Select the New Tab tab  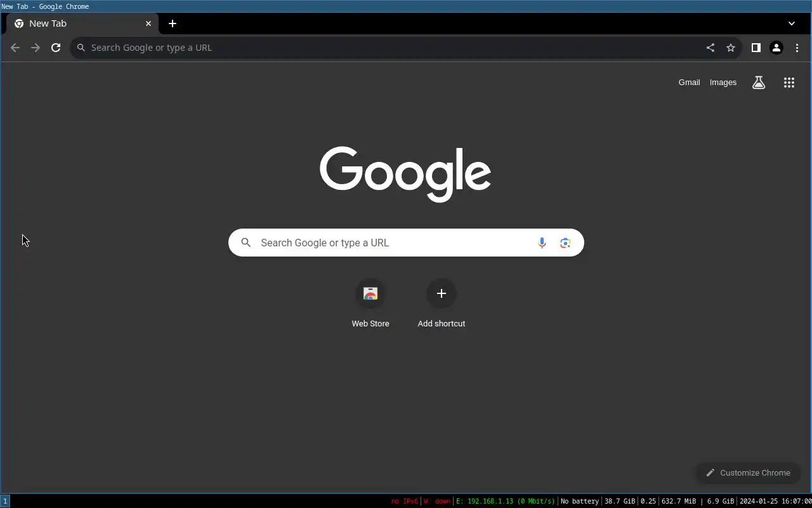point(82,23)
